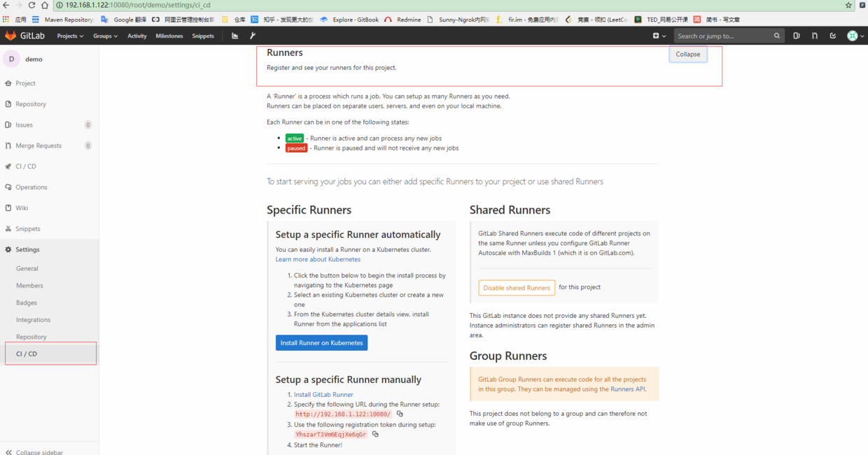The image size is (868, 455).
Task: Copy the registration token
Action: point(375,434)
